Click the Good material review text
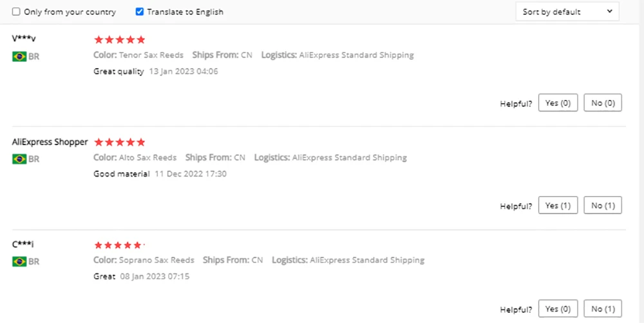Image resolution: width=644 pixels, height=323 pixels. [121, 174]
